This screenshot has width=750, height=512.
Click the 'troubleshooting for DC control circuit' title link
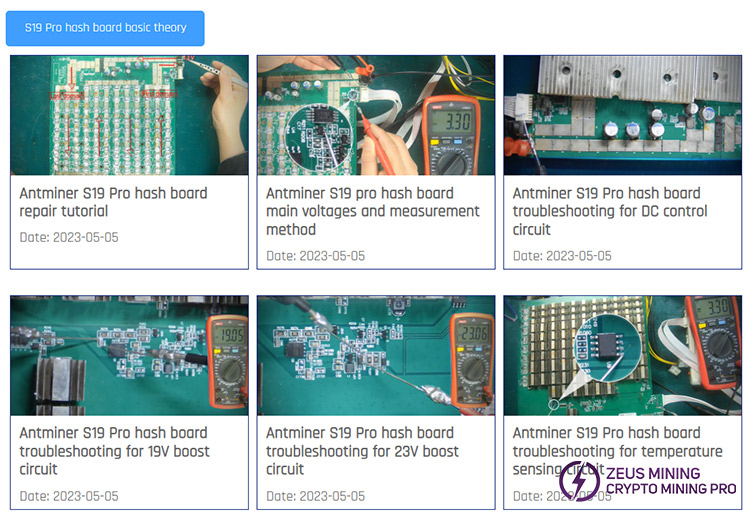[610, 211]
